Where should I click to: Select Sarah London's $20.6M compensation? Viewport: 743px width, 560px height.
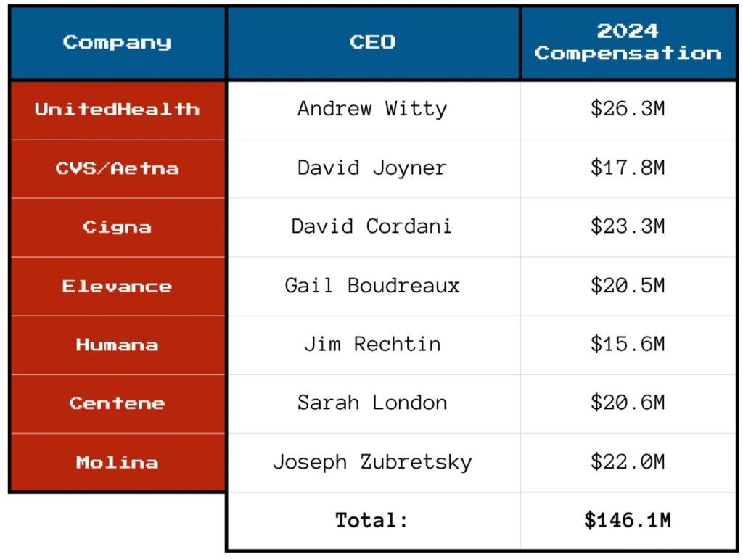click(x=628, y=403)
